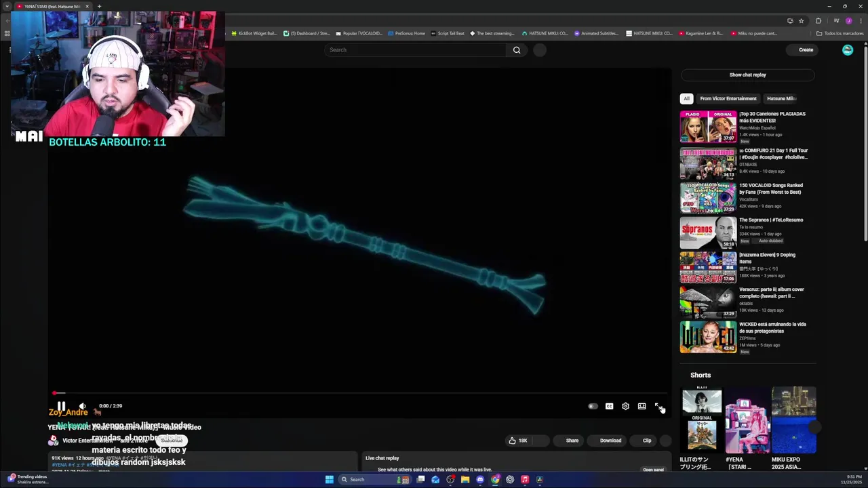Close the YENA STAR browser tab
The height and width of the screenshot is (488, 868).
87,6
